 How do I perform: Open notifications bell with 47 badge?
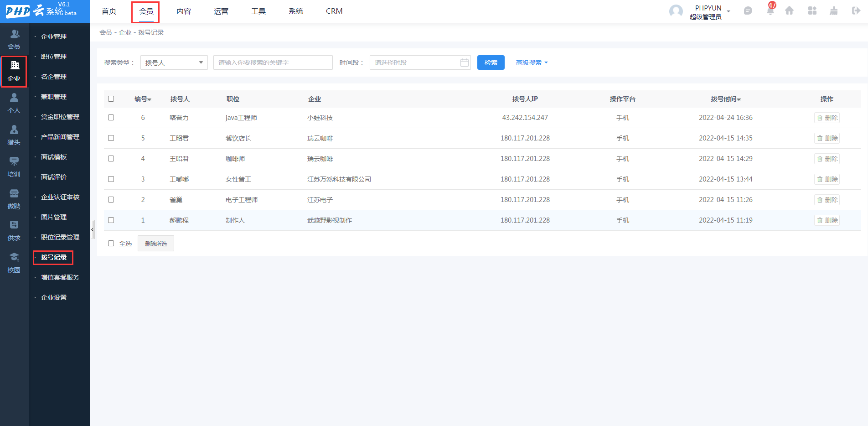(770, 10)
